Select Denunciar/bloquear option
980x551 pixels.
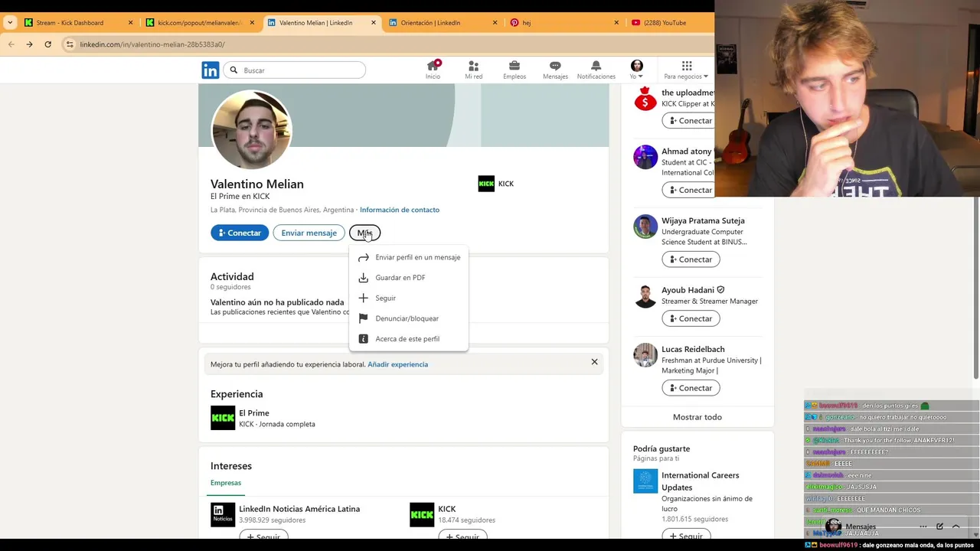pyautogui.click(x=409, y=318)
